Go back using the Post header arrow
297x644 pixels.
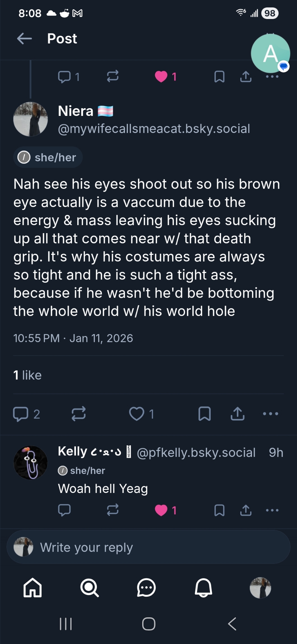(x=24, y=39)
